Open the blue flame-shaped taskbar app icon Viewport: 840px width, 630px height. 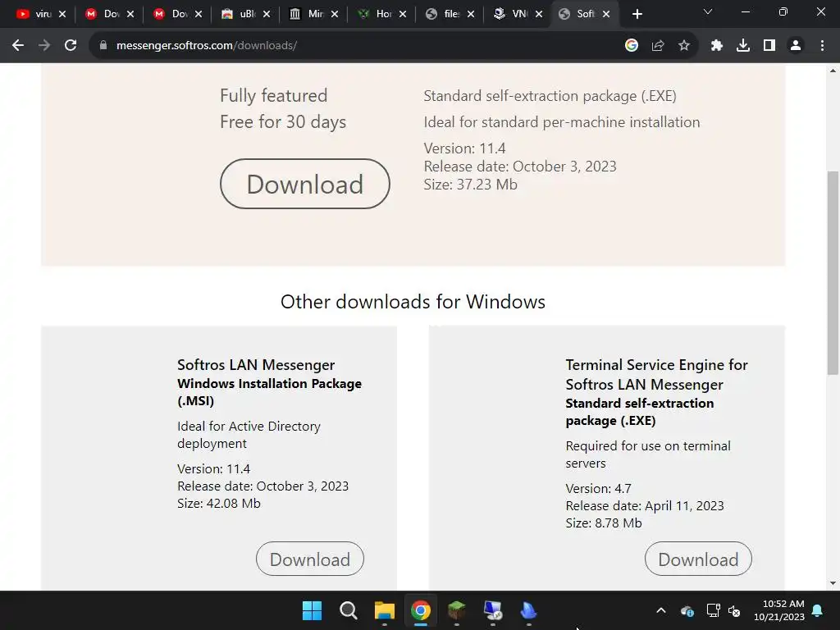pos(529,610)
